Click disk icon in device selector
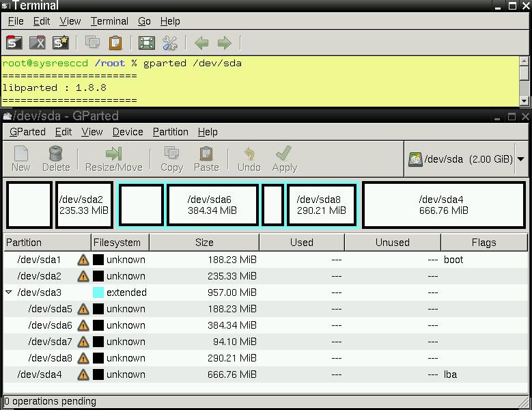532x410 pixels. (x=415, y=159)
